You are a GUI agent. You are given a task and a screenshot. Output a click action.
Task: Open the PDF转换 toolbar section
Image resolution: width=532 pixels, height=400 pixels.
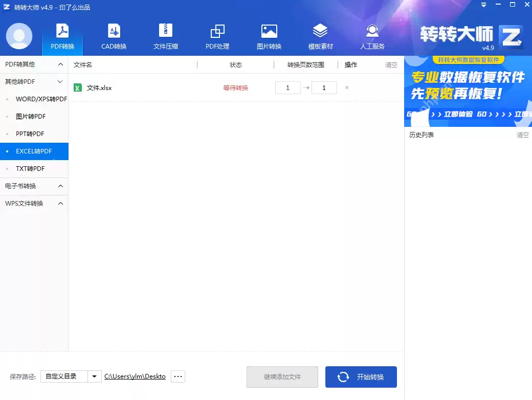(x=62, y=36)
